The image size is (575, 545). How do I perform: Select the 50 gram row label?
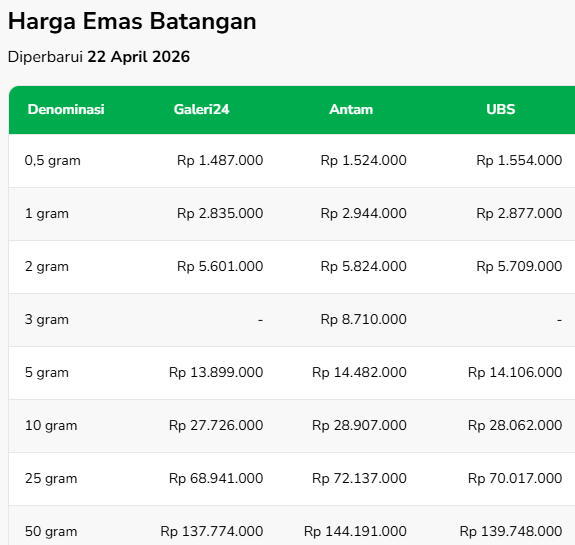[x=51, y=531]
